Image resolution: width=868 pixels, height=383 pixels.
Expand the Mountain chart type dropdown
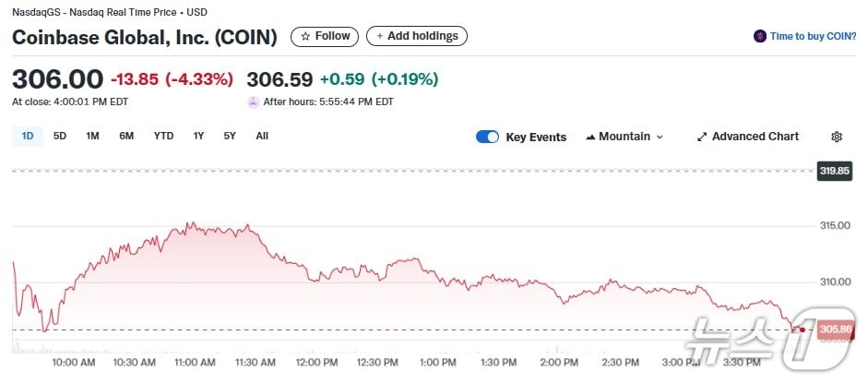[x=660, y=137]
